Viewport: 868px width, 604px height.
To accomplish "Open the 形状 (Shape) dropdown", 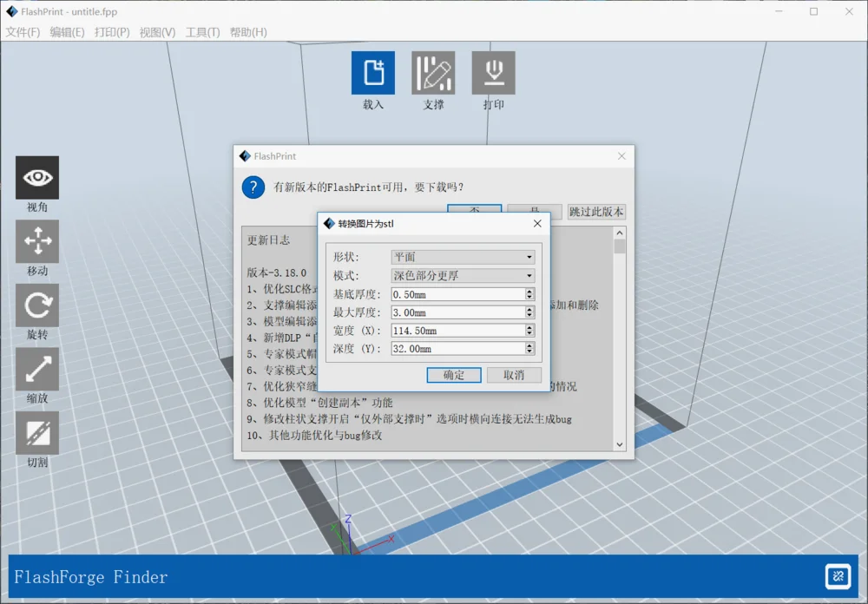I will pyautogui.click(x=463, y=257).
